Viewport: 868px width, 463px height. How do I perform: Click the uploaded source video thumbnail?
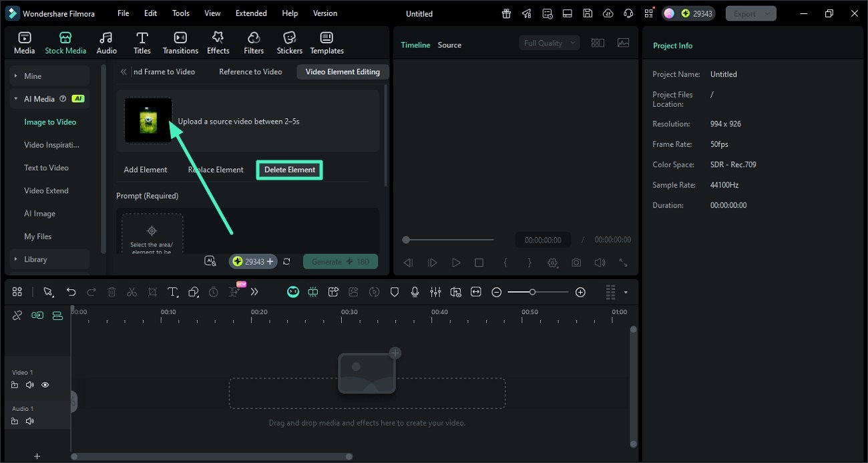click(148, 120)
